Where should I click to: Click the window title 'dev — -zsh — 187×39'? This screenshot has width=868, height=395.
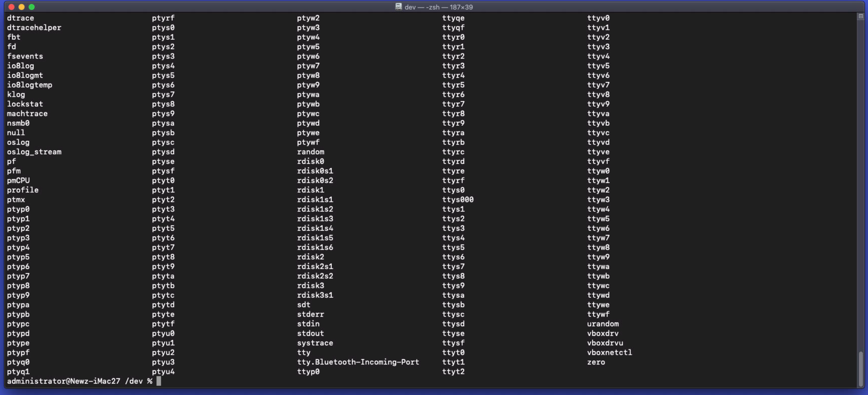(438, 7)
